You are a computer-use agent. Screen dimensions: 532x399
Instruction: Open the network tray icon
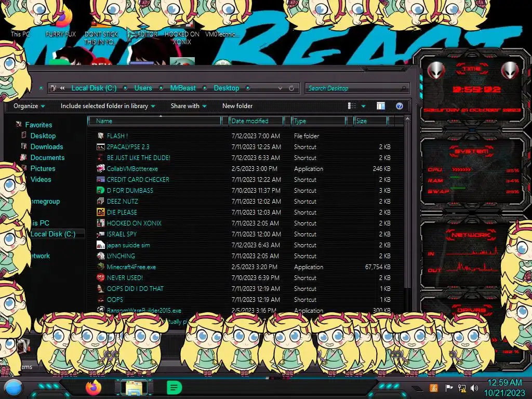pyautogui.click(x=462, y=388)
